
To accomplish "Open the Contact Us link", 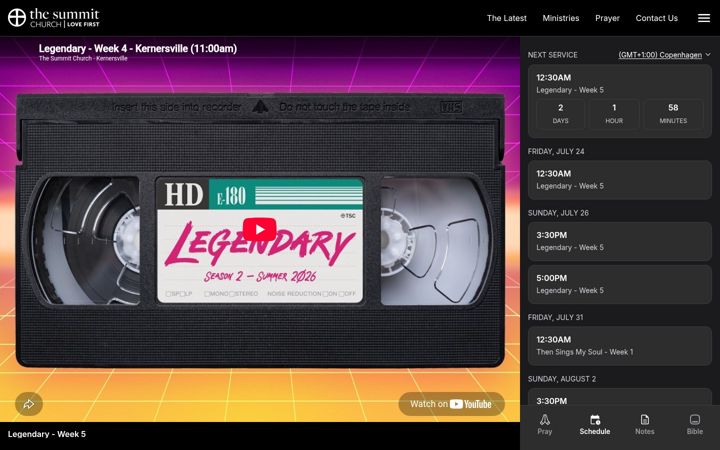I will click(x=657, y=18).
